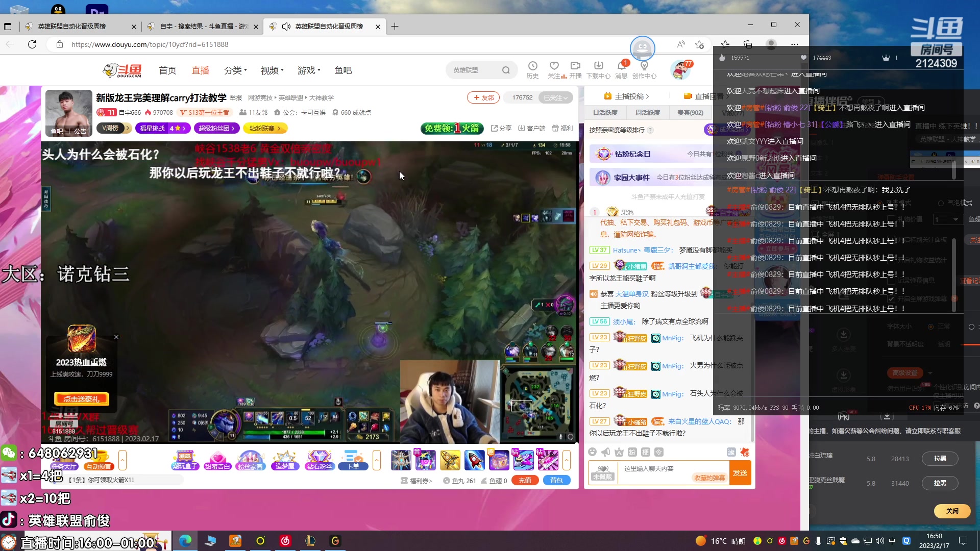Open the 已关注 follow dropdown
The width and height of the screenshot is (980, 551).
[556, 97]
